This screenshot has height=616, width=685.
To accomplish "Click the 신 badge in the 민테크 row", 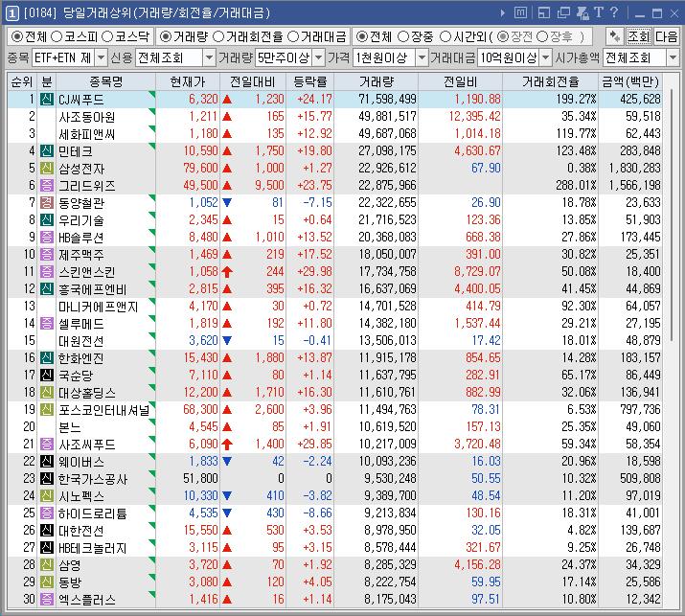I will tap(47, 151).
